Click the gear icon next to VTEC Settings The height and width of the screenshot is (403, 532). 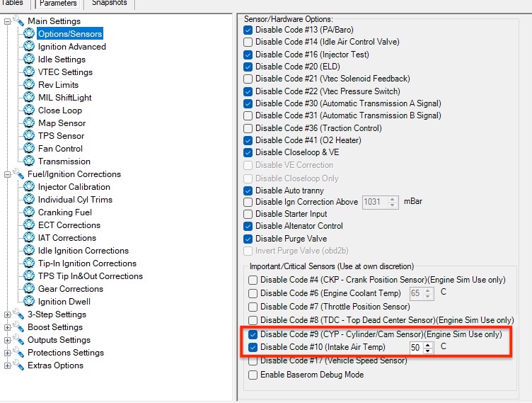point(29,72)
